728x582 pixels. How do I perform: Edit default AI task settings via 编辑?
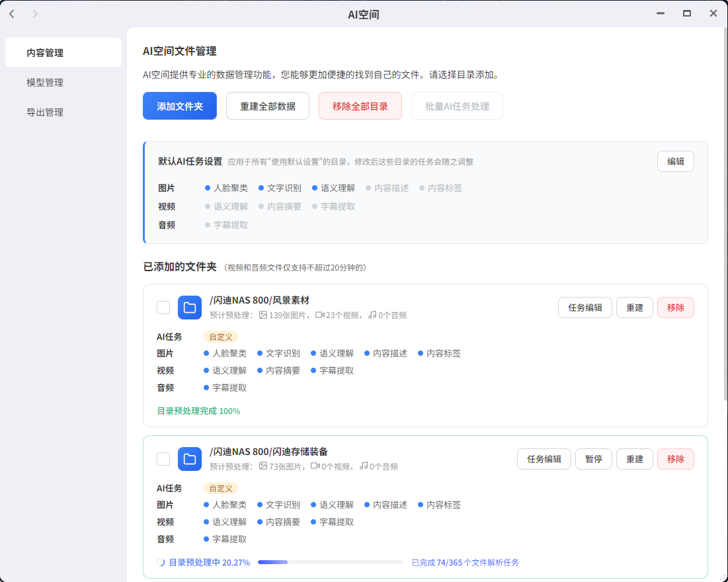pos(676,161)
